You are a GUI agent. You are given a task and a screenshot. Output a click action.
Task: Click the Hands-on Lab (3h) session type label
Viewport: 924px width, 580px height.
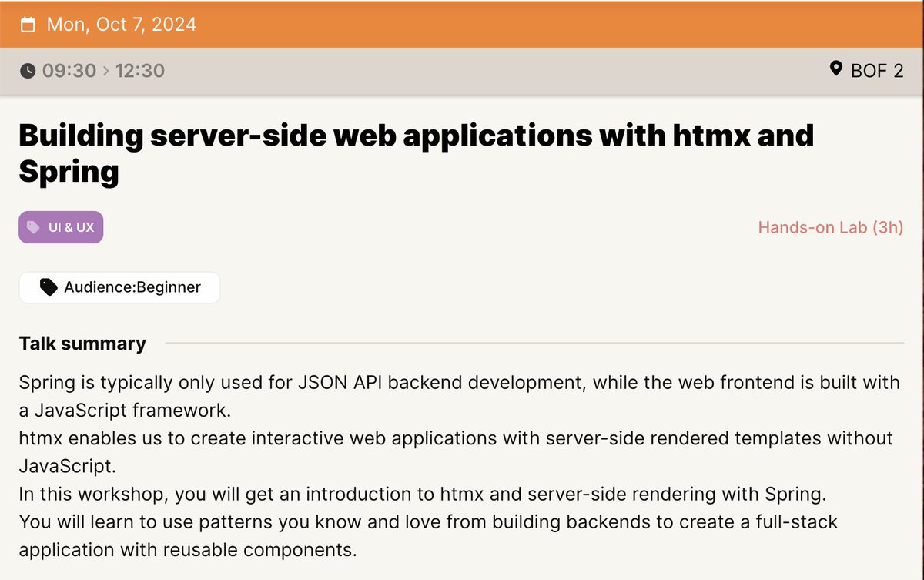point(831,228)
